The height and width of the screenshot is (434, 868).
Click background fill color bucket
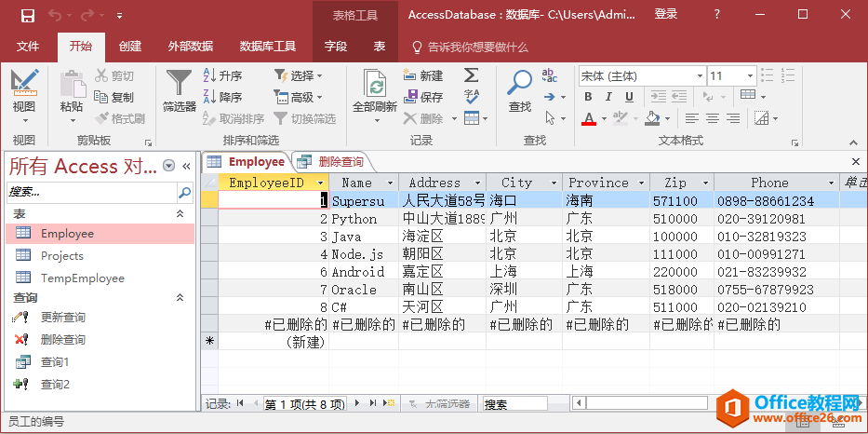point(653,118)
